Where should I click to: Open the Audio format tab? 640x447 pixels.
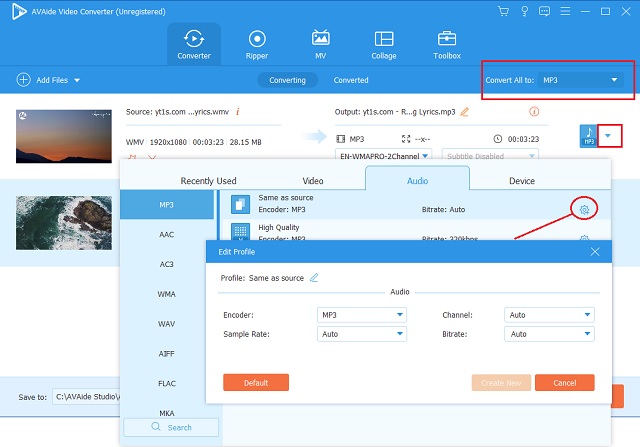(417, 179)
